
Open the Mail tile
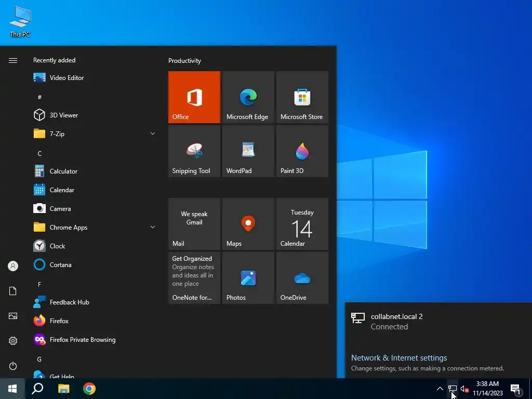[x=194, y=224]
